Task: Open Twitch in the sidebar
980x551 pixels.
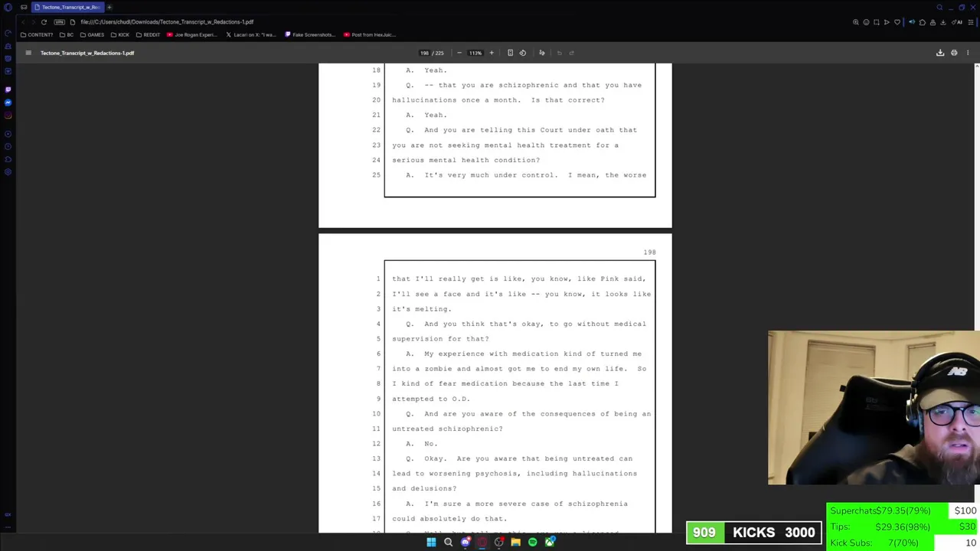Action: coord(8,90)
